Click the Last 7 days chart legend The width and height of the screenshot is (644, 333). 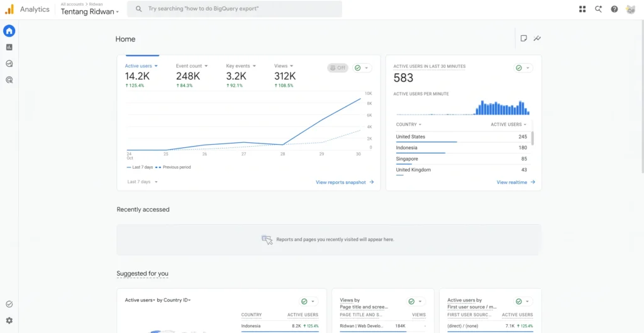point(140,167)
